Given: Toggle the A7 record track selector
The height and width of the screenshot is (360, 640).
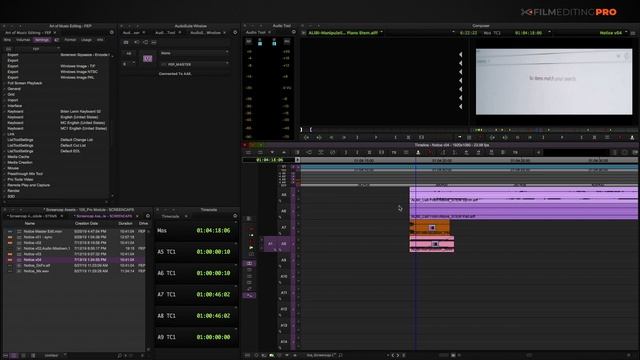Looking at the screenshot, I should pyautogui.click(x=284, y=228).
